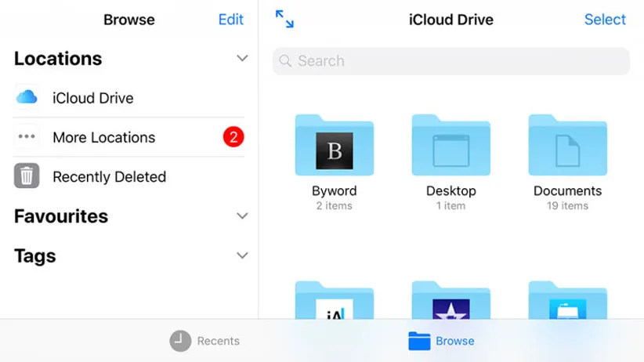The width and height of the screenshot is (644, 362).
Task: Tap the Search field
Action: point(450,61)
